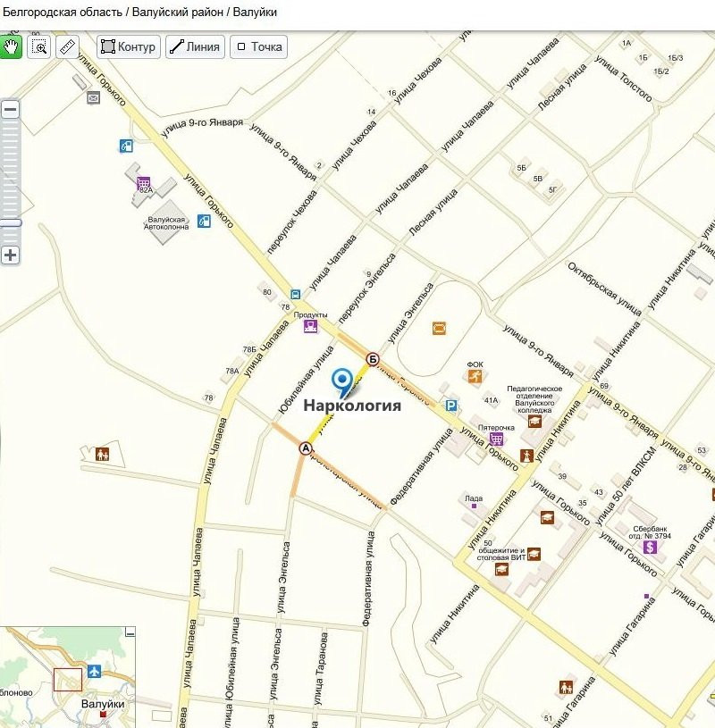Click route marker Б on the map
Image resolution: width=715 pixels, height=728 pixels.
[373, 359]
